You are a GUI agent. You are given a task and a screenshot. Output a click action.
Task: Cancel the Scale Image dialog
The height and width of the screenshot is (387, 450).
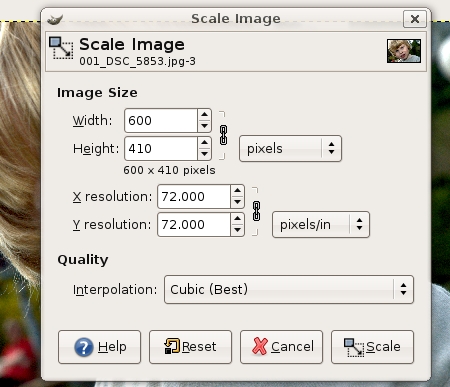[x=281, y=347]
